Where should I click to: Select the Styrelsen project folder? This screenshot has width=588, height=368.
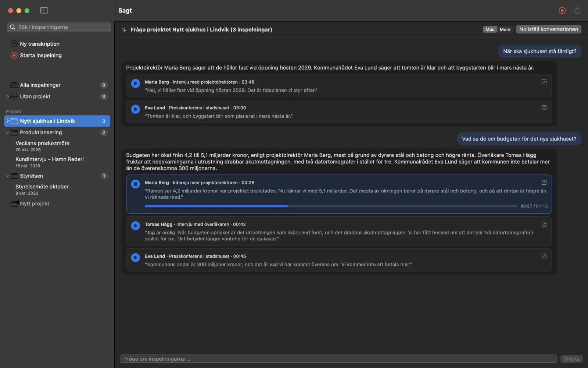click(x=57, y=176)
